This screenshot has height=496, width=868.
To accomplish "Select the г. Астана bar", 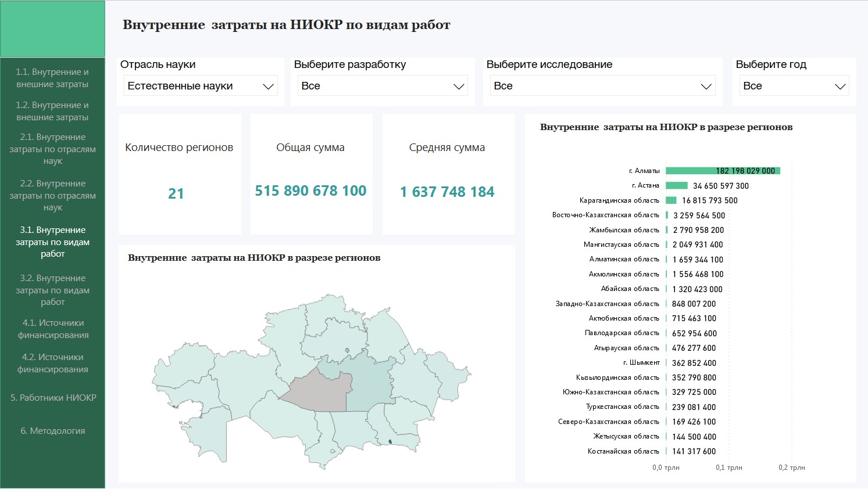I will [676, 185].
